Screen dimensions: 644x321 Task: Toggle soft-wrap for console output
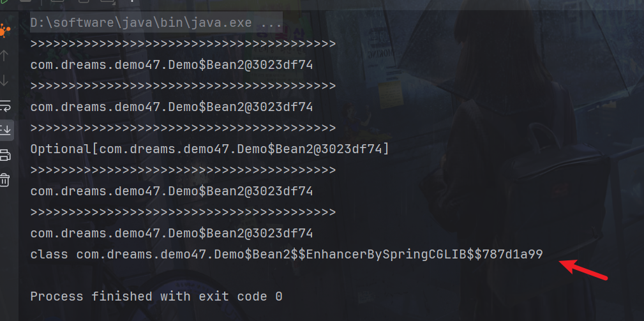5,105
